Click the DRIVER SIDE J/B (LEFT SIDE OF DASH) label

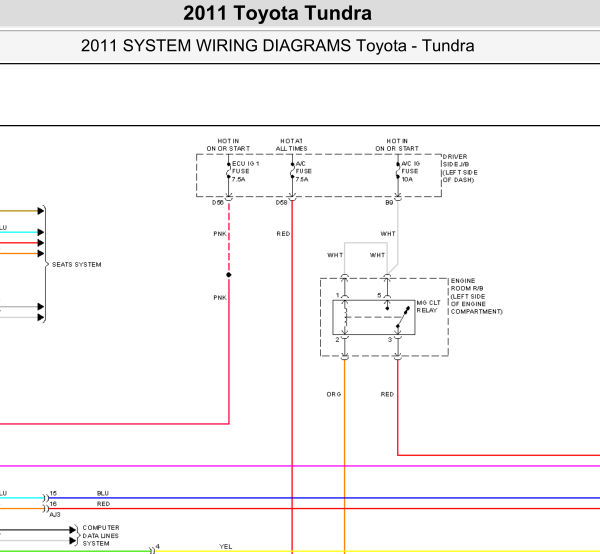coord(460,168)
